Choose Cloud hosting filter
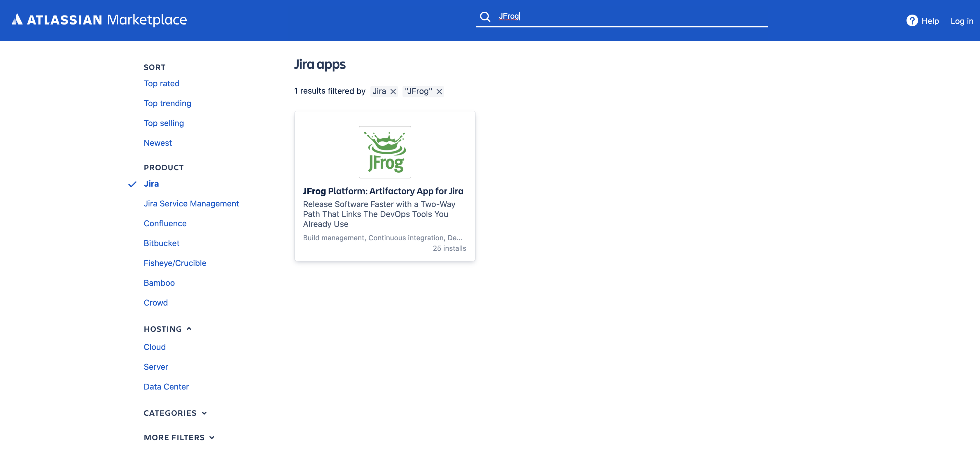Viewport: 980px width, 463px height. click(x=155, y=347)
